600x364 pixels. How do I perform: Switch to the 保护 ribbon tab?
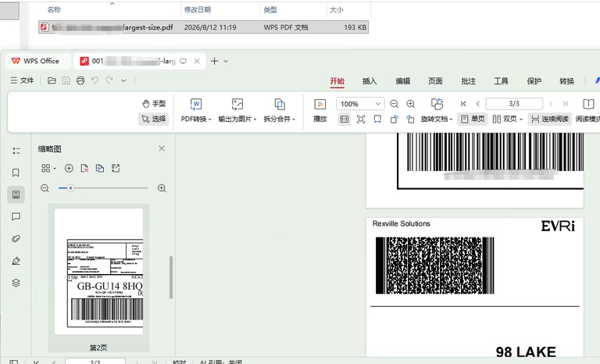point(534,81)
